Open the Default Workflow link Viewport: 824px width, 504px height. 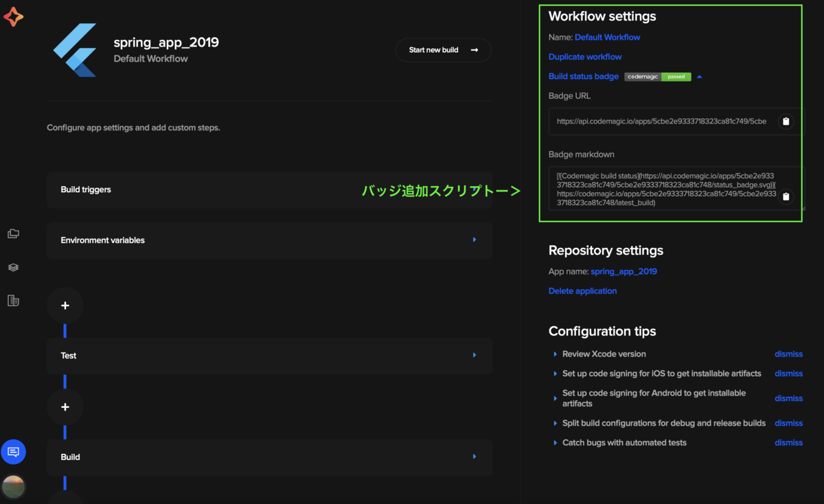pos(607,37)
